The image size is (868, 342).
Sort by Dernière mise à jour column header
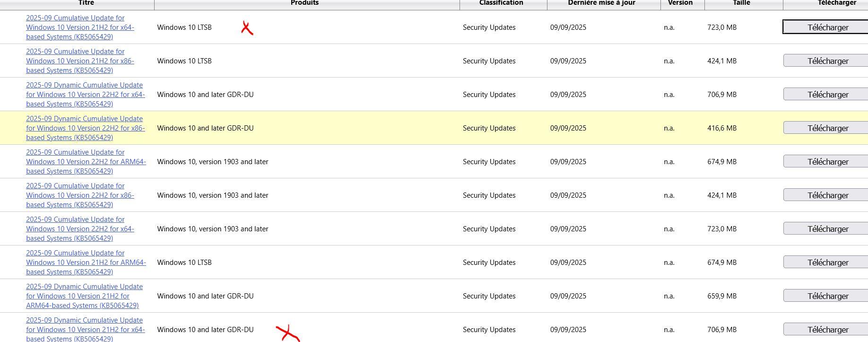601,3
